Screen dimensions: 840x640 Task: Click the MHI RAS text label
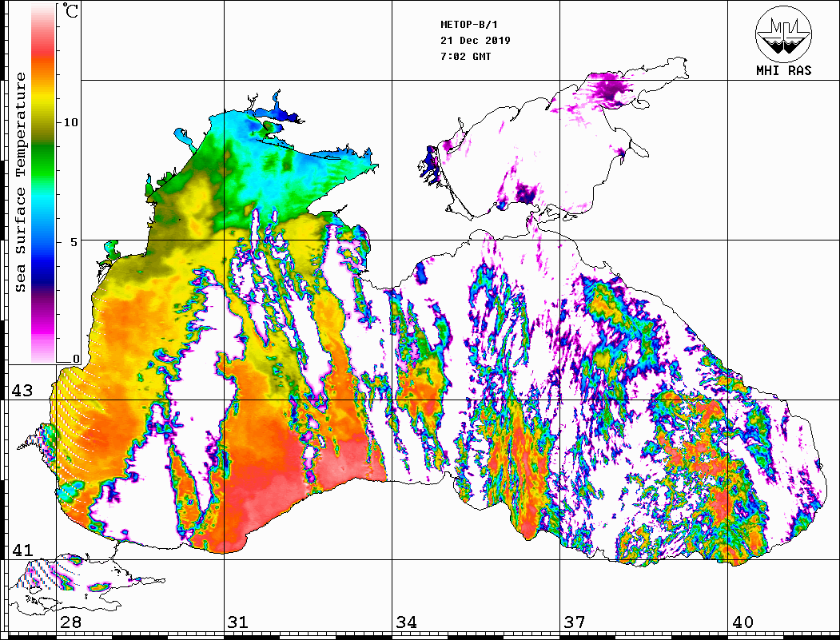coord(784,70)
